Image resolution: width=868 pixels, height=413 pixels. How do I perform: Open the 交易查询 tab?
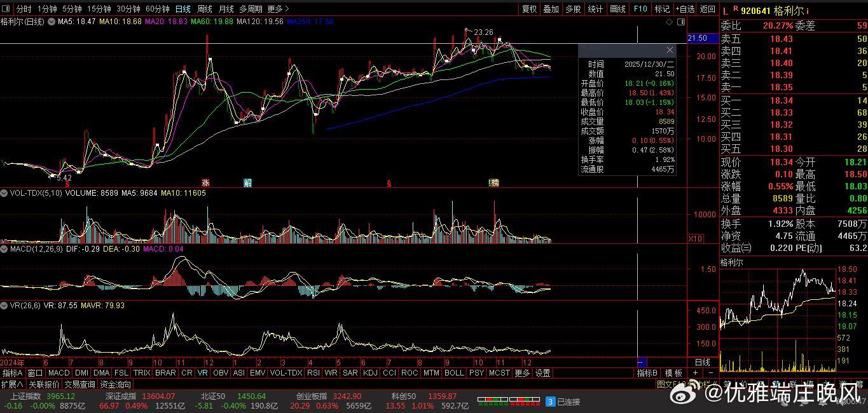coord(79,384)
